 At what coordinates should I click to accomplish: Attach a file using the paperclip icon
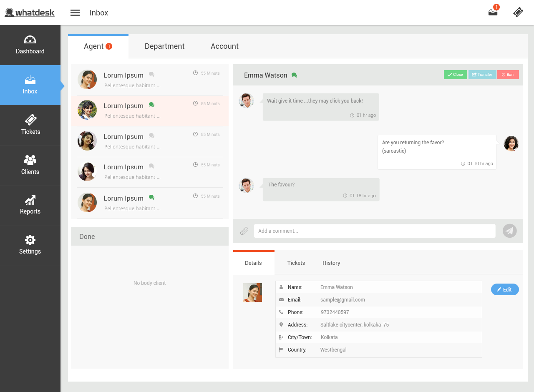pos(244,231)
